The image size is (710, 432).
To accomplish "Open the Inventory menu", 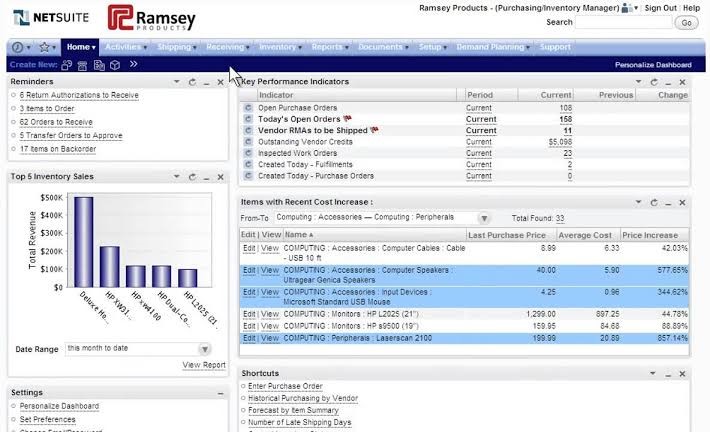I will pyautogui.click(x=280, y=47).
